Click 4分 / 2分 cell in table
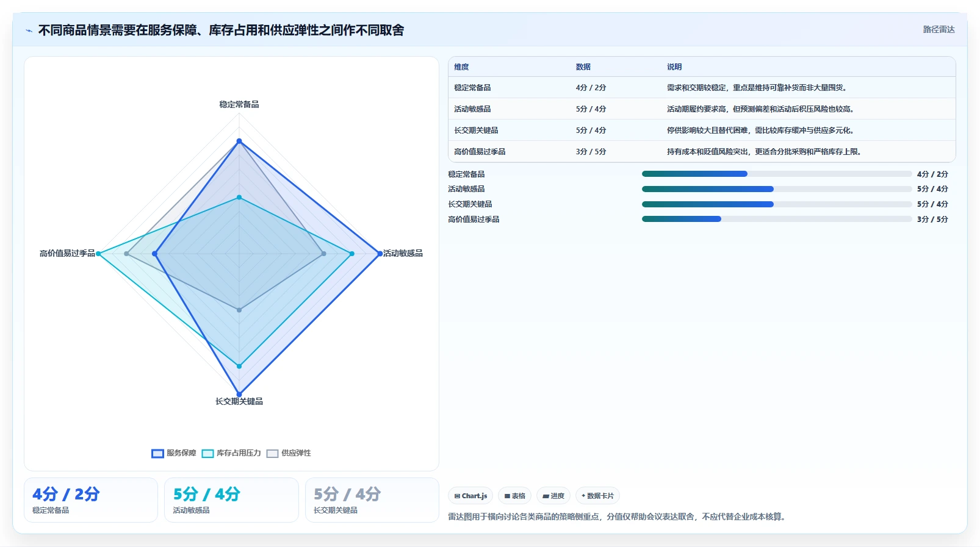 (591, 88)
